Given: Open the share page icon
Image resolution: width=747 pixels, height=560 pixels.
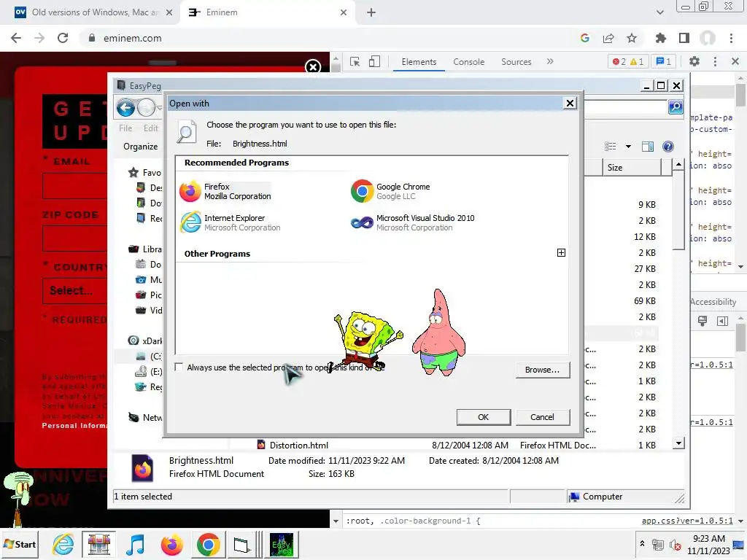Looking at the screenshot, I should [608, 38].
